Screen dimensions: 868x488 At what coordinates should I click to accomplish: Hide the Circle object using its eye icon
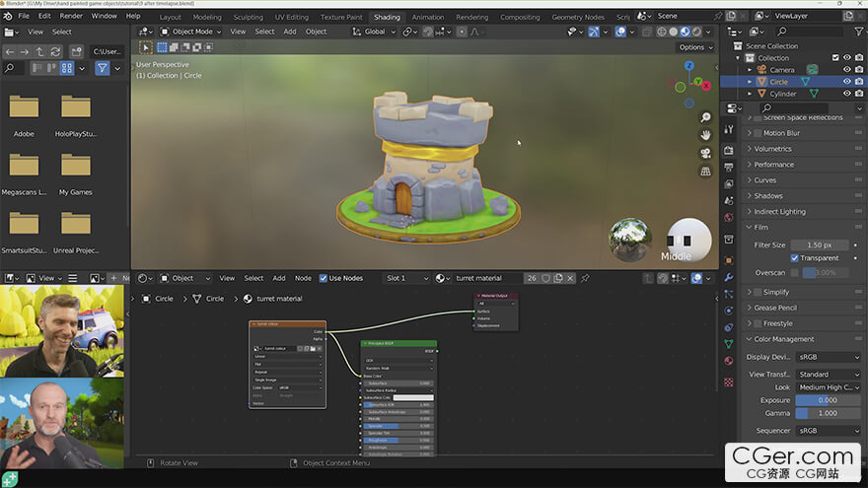(847, 82)
